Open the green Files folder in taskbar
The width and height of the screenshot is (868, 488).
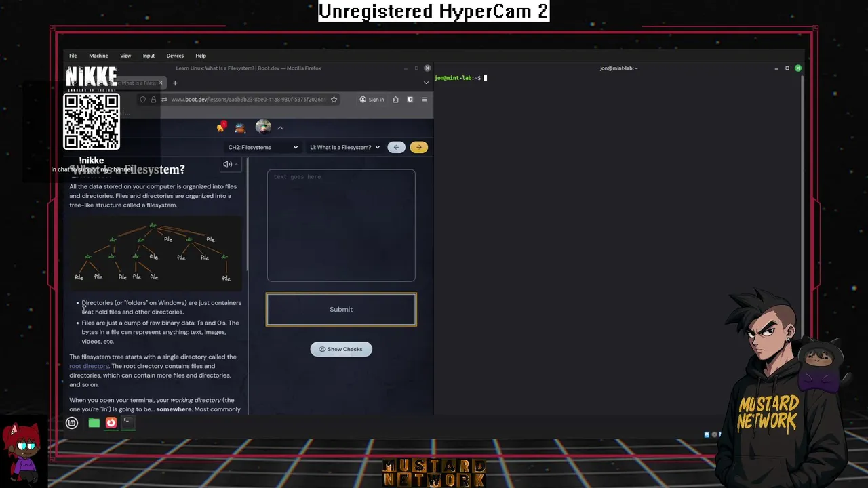point(94,423)
